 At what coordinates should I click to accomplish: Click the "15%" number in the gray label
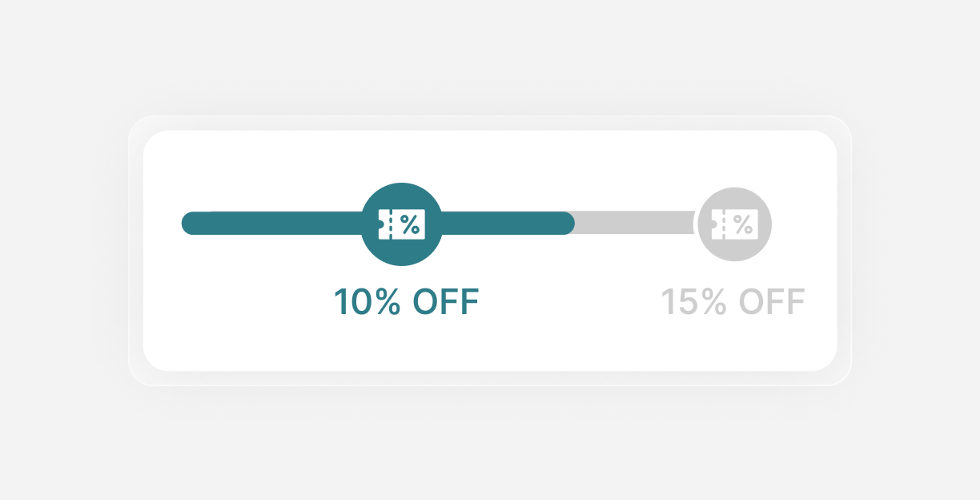point(694,303)
